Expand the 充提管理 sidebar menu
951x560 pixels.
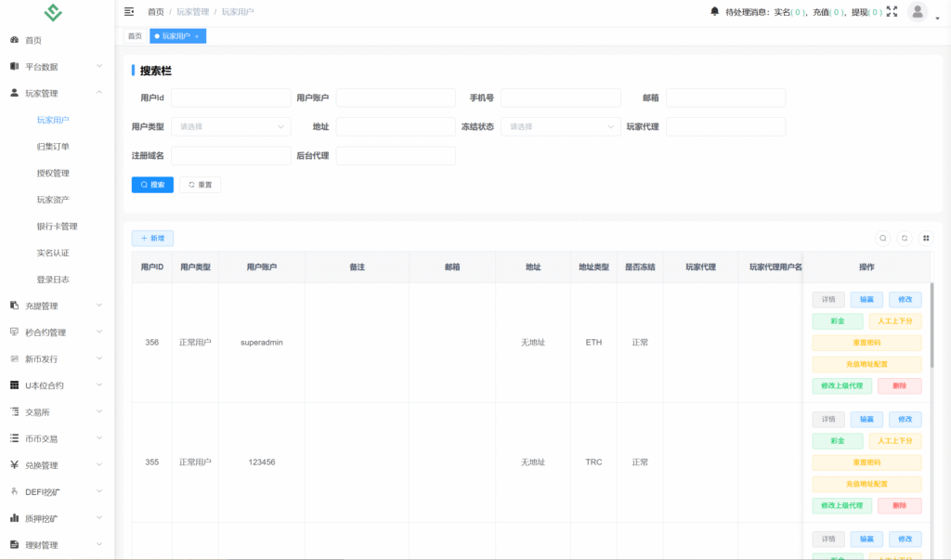tap(56, 306)
